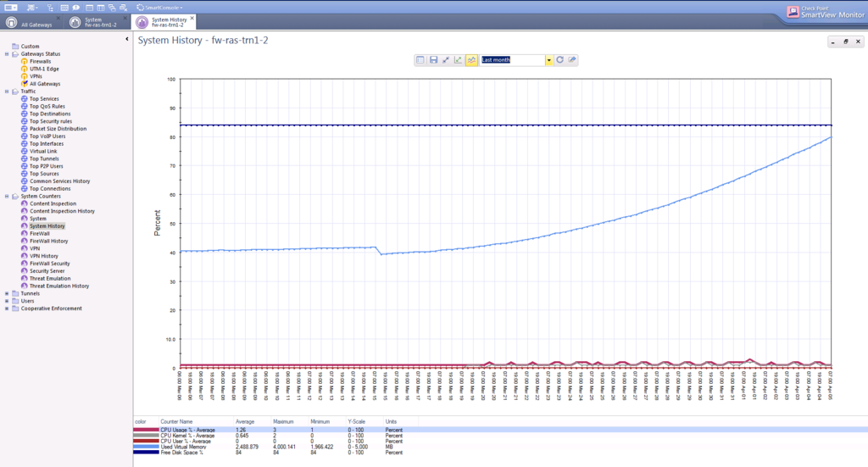Open Content Inspection History view
Screen dimensions: 868x467
click(62, 211)
